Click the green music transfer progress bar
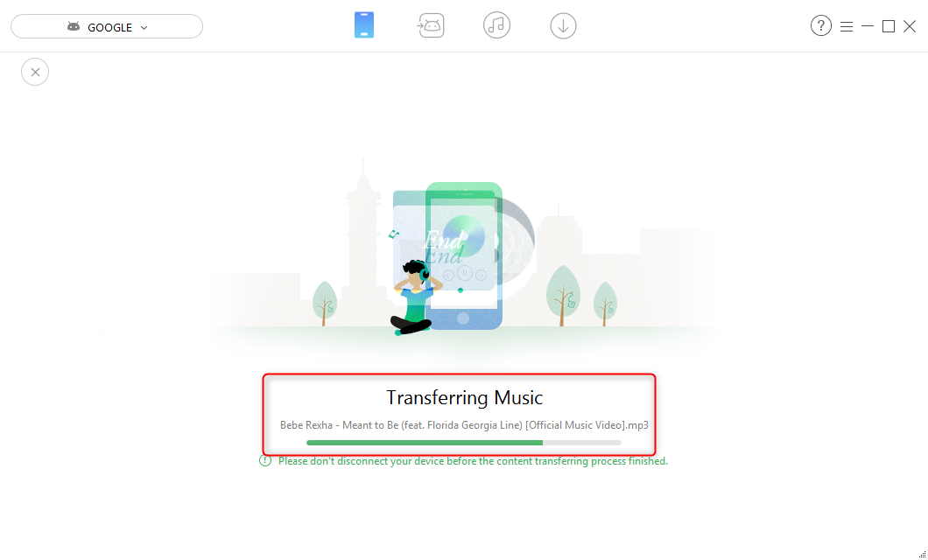Image resolution: width=928 pixels, height=560 pixels. click(463, 443)
